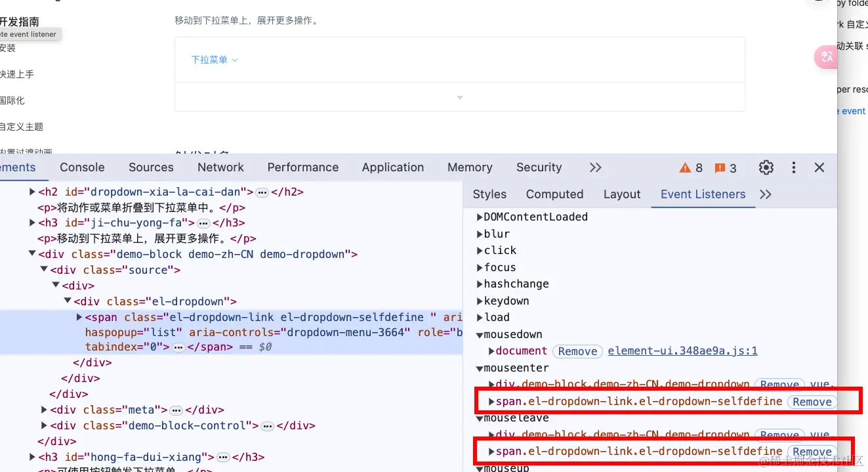Remove the span mouseleave listener
868x472 pixels.
[x=812, y=452]
